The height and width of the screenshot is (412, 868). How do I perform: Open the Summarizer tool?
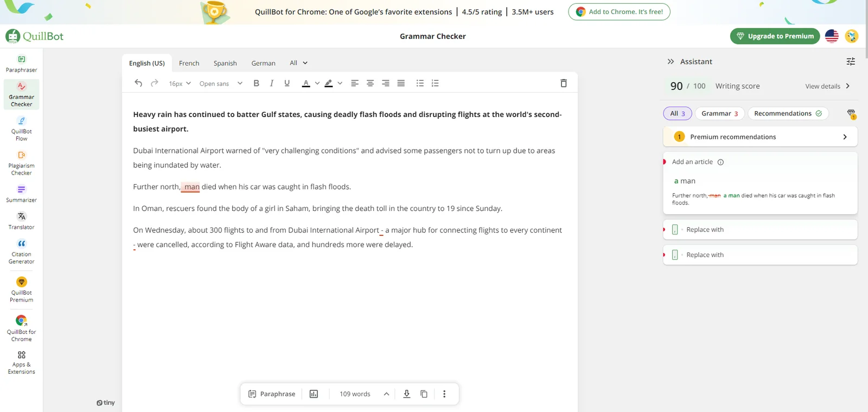coord(22,194)
